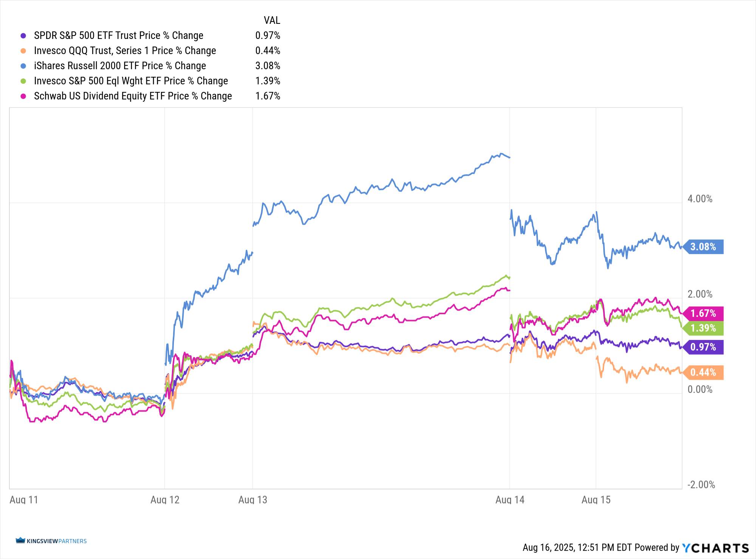Click the YCharts logo
The height and width of the screenshot is (559, 756).
(715, 548)
